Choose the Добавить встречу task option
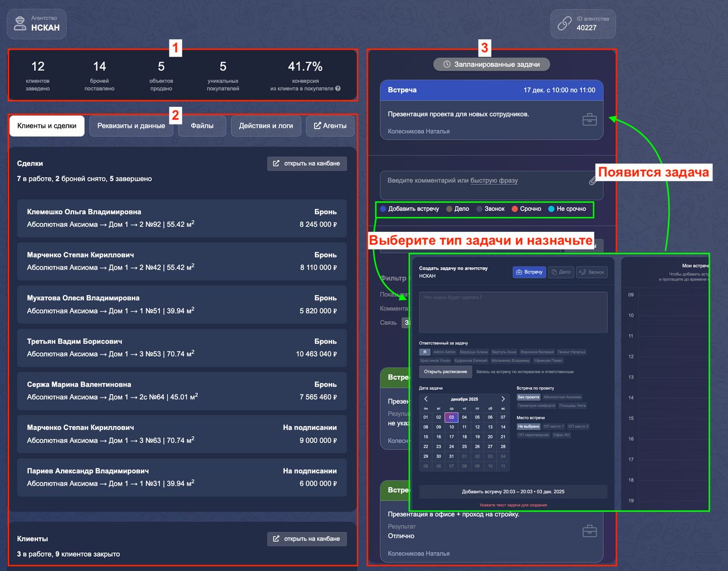This screenshot has height=571, width=728. click(410, 209)
